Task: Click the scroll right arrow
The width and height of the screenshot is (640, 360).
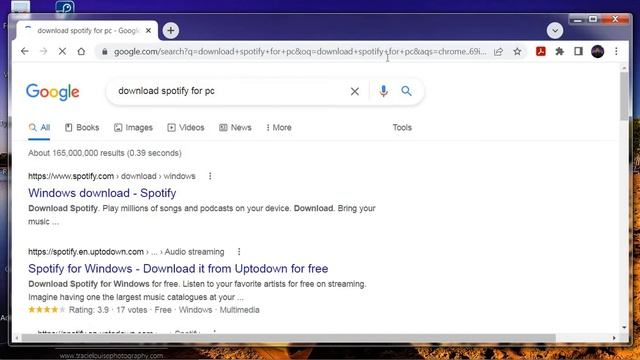Action: tap(614, 338)
